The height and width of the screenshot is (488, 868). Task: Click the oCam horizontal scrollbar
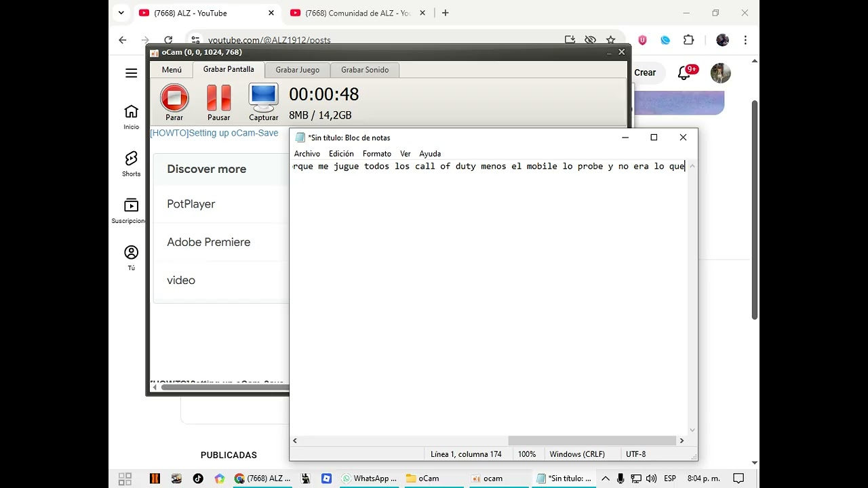point(224,388)
